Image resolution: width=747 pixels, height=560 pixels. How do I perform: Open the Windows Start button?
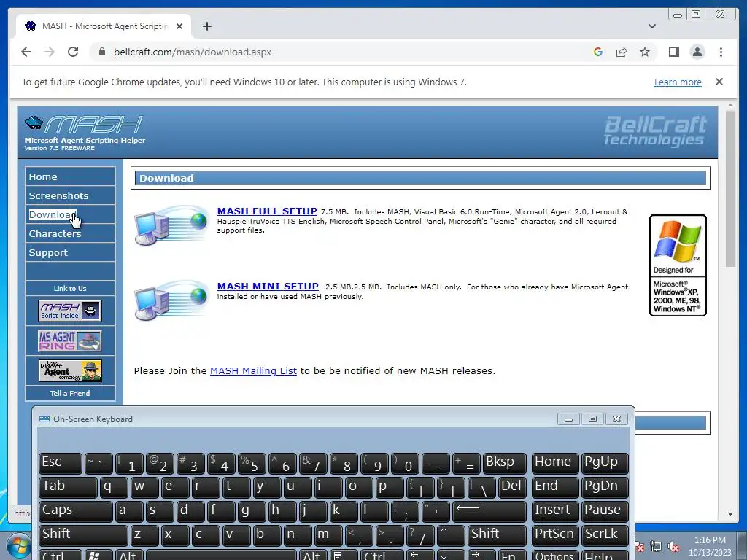pyautogui.click(x=18, y=545)
